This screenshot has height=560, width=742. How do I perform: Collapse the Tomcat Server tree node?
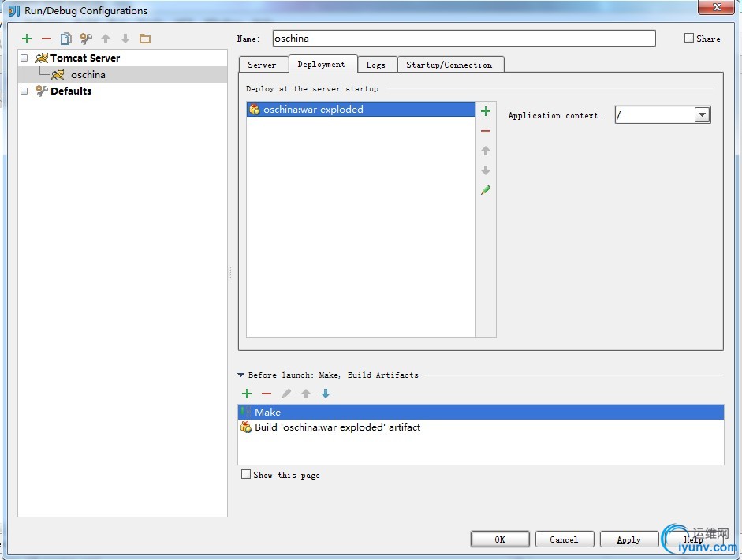[24, 58]
